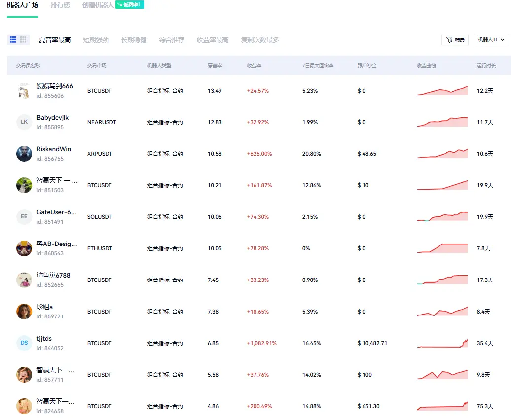
Task: View profit curve for 珍姐a
Action: 442,312
